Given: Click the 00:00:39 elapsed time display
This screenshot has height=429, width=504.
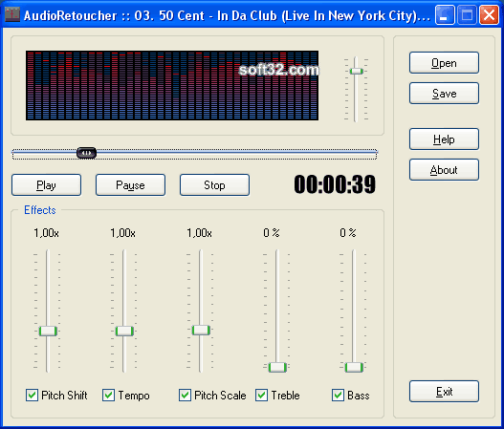Looking at the screenshot, I should (335, 184).
